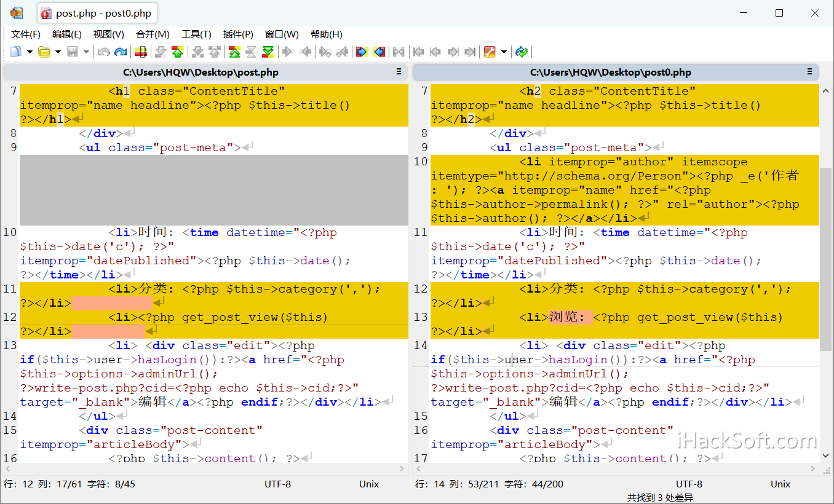This screenshot has height=504, width=834.
Task: Open post0.php pane header menu icon
Action: tap(809, 72)
